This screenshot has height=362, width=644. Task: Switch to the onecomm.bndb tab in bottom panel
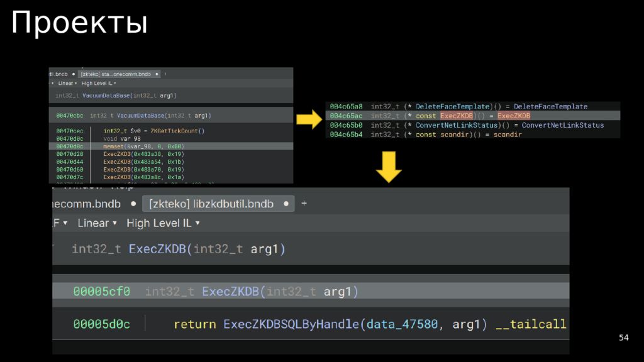[x=87, y=204]
